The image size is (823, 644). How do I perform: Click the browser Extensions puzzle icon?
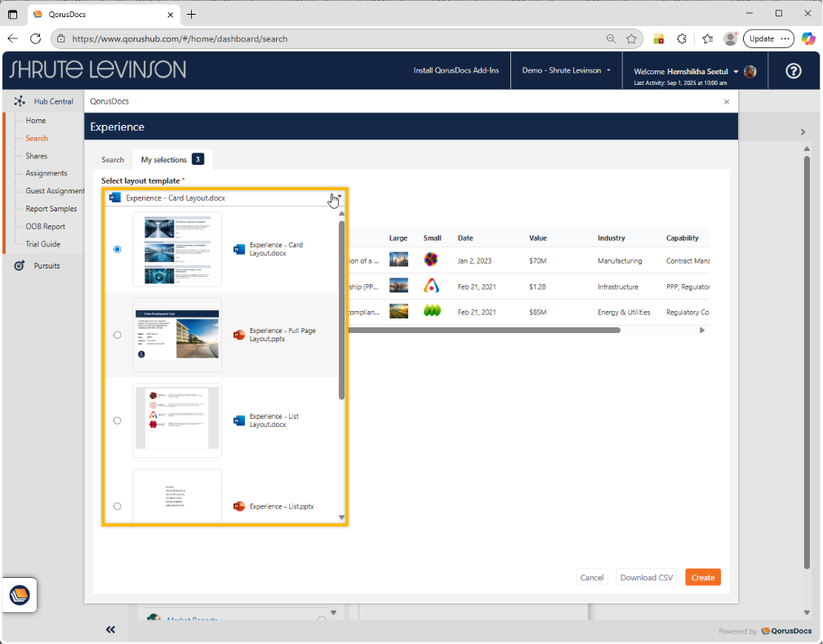pyautogui.click(x=682, y=38)
